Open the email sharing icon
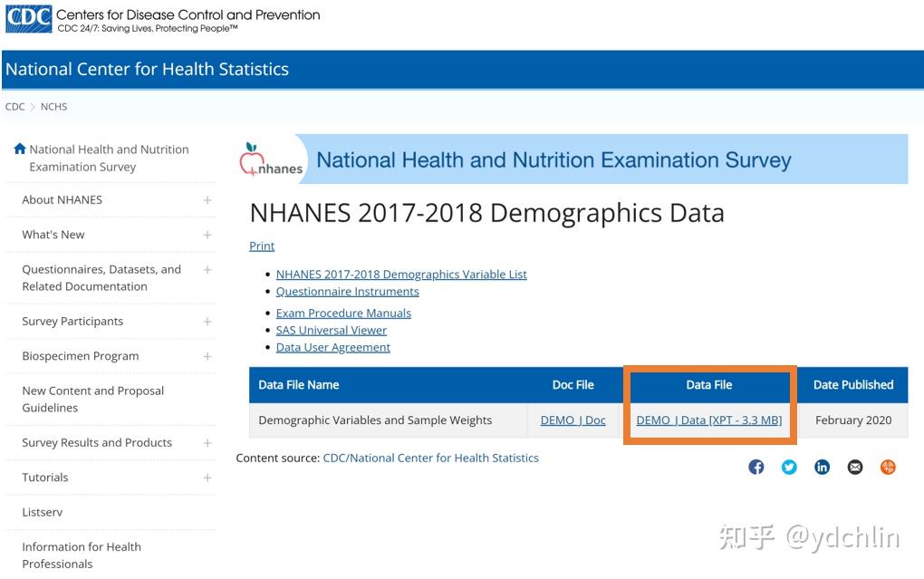Image resolution: width=924 pixels, height=579 pixels. (855, 467)
